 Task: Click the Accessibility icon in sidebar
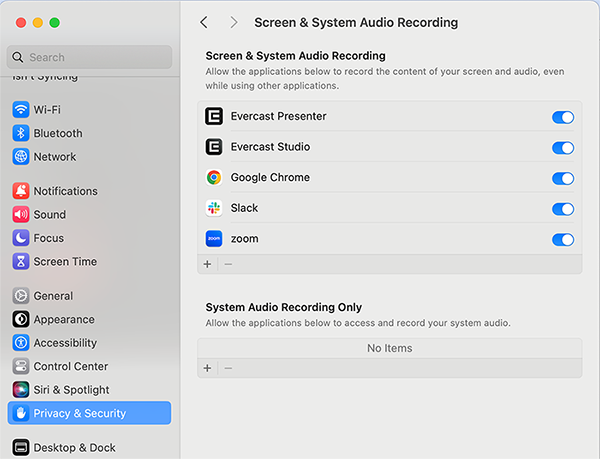click(x=21, y=343)
